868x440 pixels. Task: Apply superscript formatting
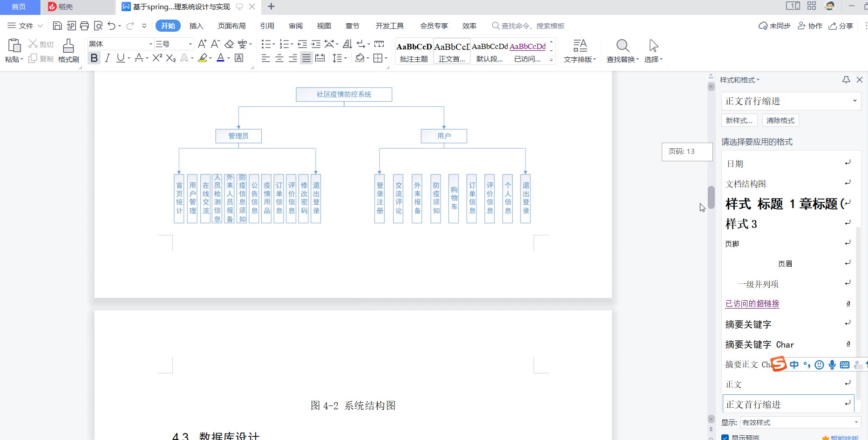[157, 58]
